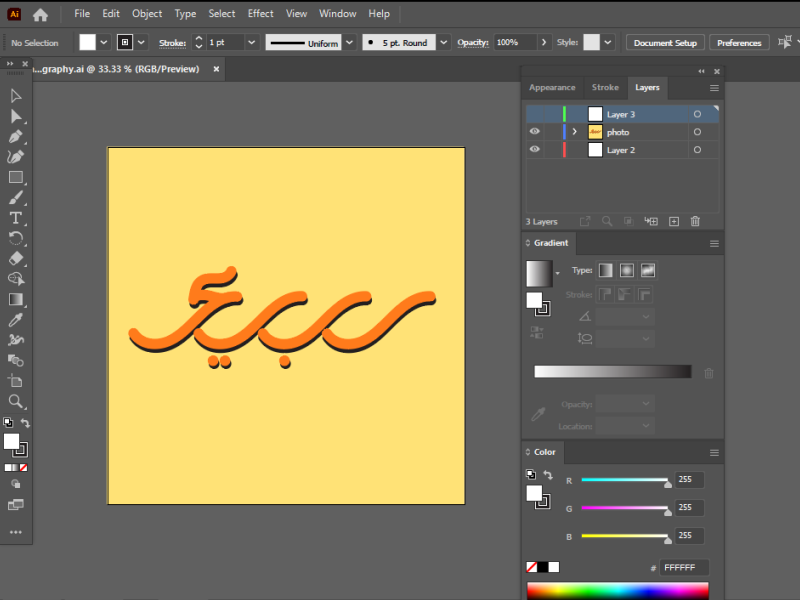The image size is (800, 600).
Task: Open the stroke weight dropdown
Action: tap(250, 43)
